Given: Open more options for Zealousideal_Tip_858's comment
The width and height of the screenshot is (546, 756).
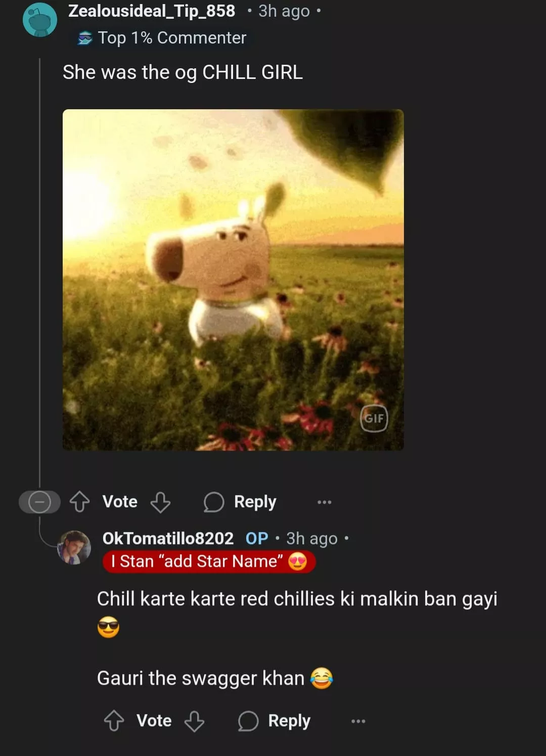Looking at the screenshot, I should (x=324, y=502).
